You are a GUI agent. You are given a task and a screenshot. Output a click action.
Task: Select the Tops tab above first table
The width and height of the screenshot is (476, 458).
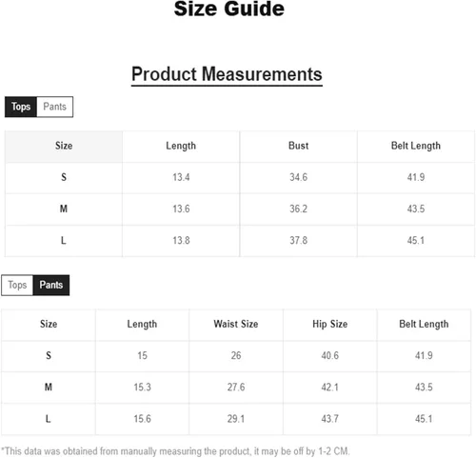(x=21, y=107)
